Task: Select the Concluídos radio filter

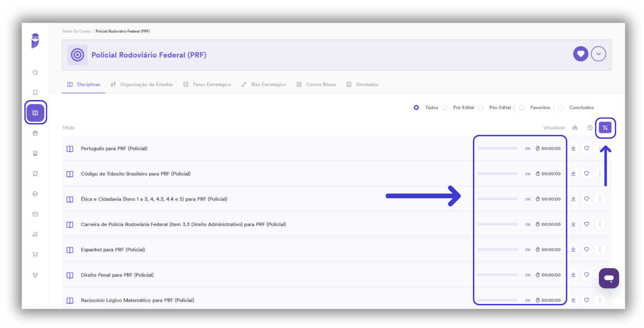Action: (x=561, y=108)
